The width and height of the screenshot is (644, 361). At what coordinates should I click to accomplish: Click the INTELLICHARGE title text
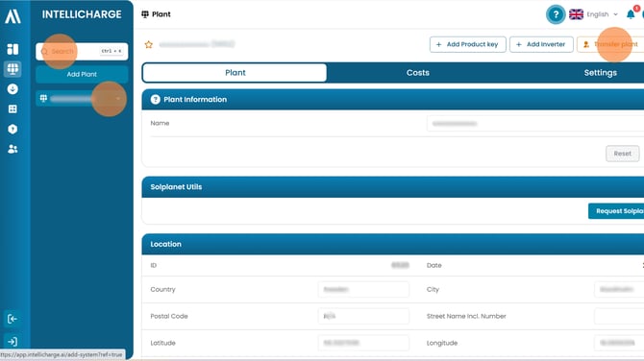(82, 14)
